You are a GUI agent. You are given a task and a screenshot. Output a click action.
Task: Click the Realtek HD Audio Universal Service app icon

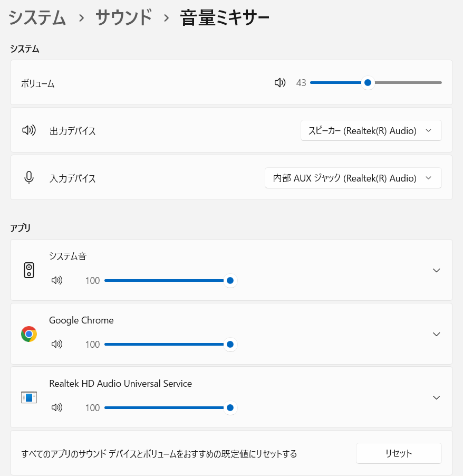click(x=29, y=397)
